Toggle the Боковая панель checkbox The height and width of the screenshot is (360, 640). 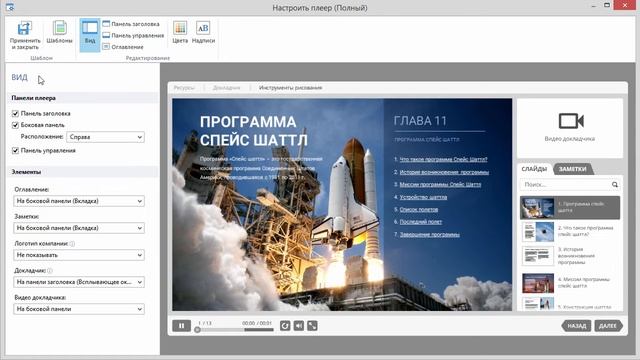16,125
